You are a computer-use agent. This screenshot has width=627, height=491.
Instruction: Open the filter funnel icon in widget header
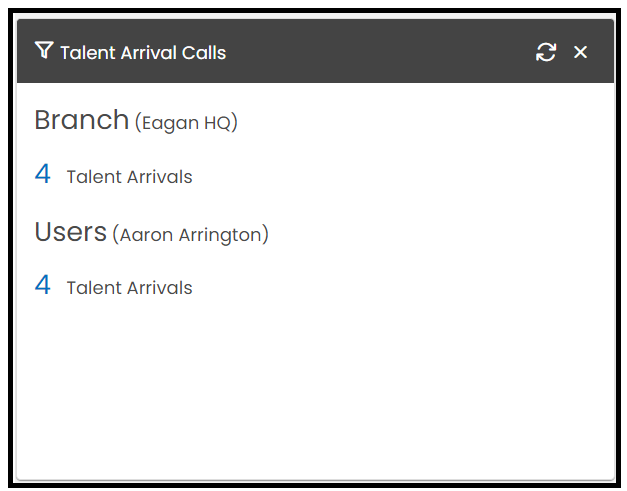click(44, 50)
